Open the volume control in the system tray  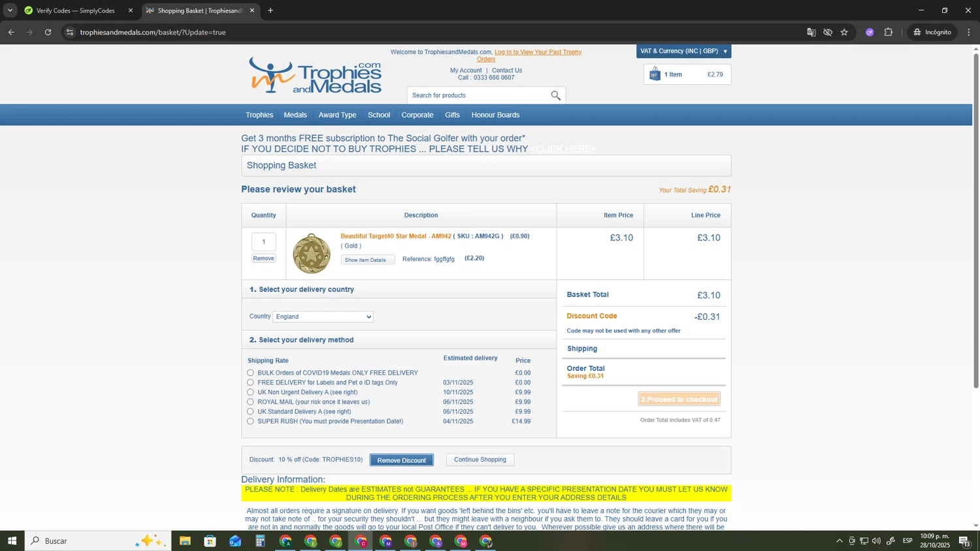(x=876, y=541)
